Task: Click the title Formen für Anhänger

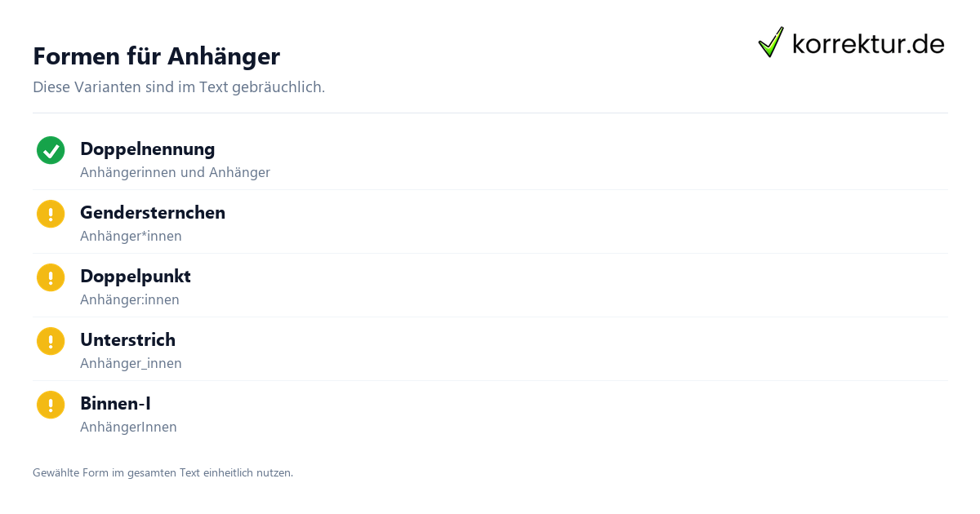Action: [156, 56]
